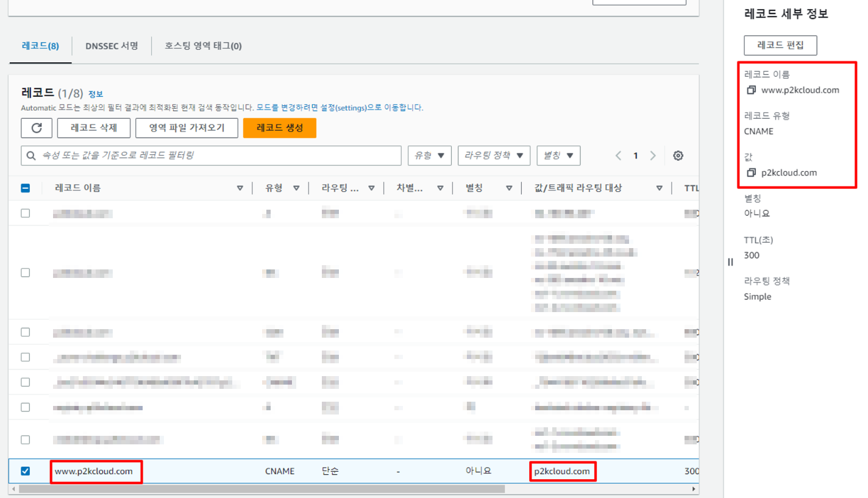Screen dimensions: 868x498
Task: Click scrollbar right arrow under table
Action: (x=694, y=489)
